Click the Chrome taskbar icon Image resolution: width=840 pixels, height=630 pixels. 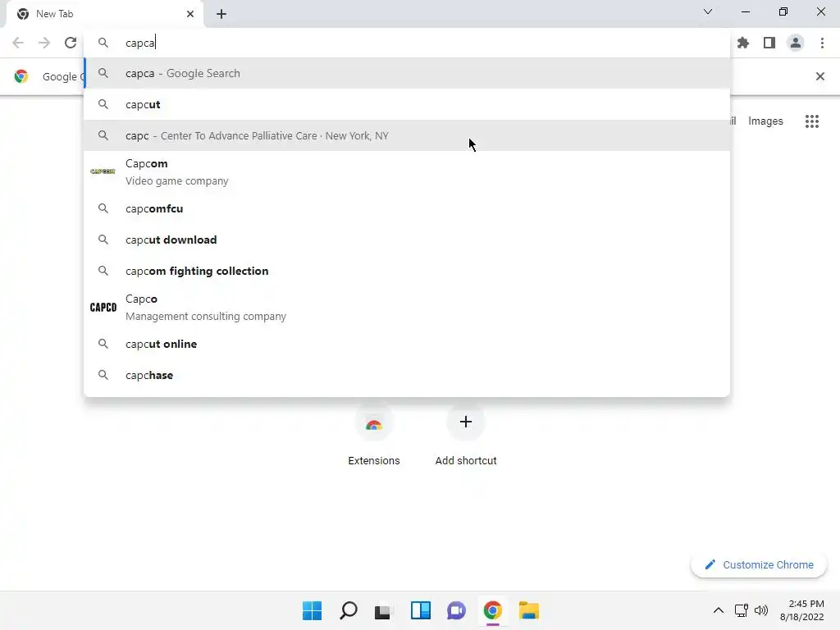pos(493,610)
